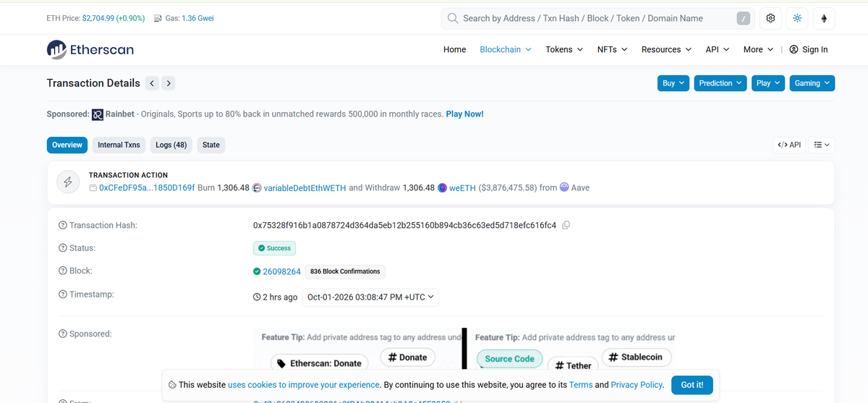Expand the Resources menu

pos(667,49)
